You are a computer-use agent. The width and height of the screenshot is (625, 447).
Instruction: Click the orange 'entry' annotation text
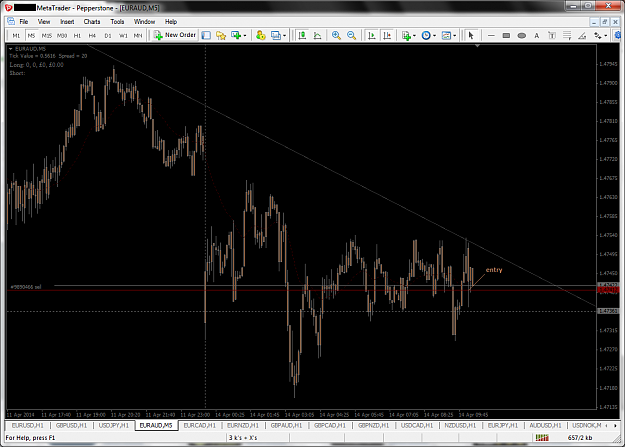coord(494,270)
